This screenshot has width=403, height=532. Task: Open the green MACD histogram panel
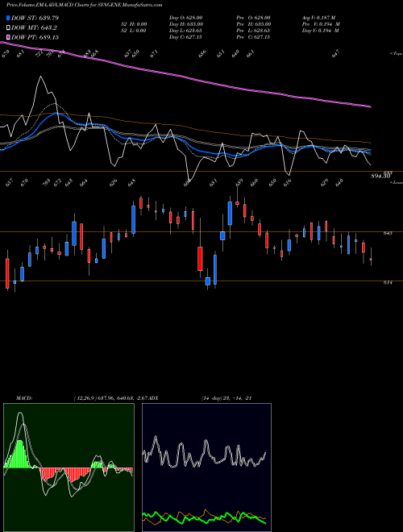tap(69, 468)
